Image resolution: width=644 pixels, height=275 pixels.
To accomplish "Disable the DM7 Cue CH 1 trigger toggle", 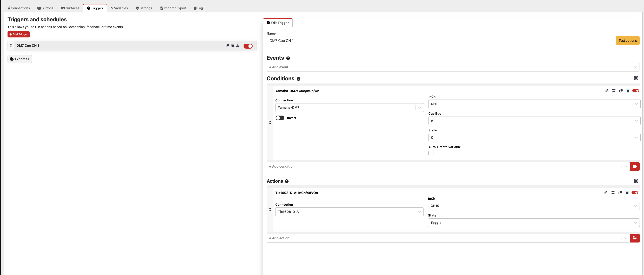I will click(248, 46).
